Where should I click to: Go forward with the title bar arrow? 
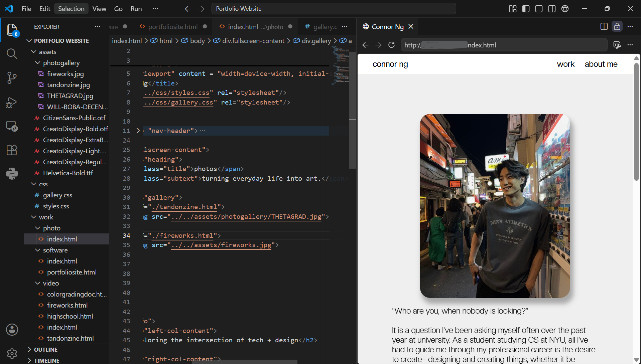pyautogui.click(x=201, y=9)
